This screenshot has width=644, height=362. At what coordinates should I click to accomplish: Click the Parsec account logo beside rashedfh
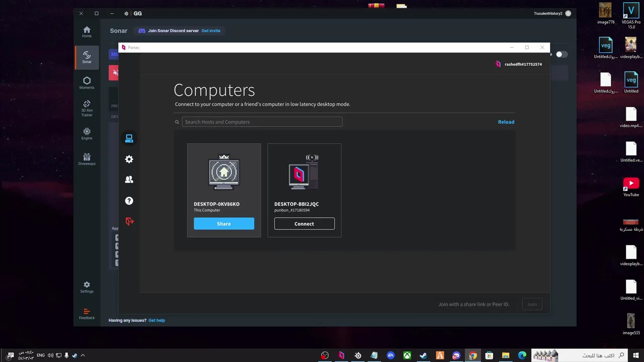click(x=498, y=64)
